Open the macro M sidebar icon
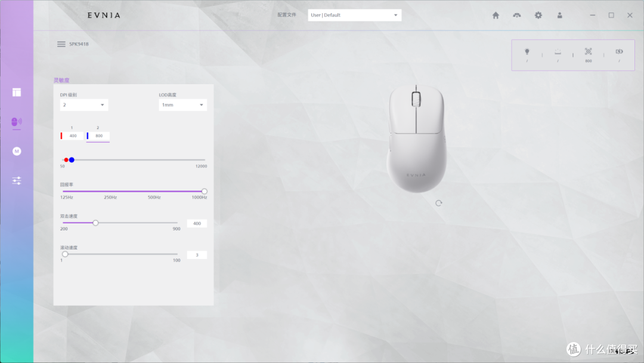Viewport: 644px width, 363px height. [17, 151]
